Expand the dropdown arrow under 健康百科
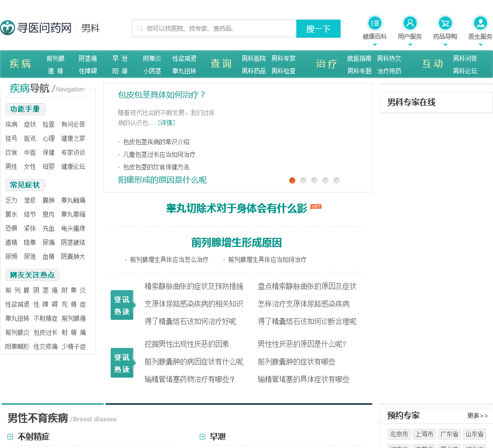 tap(375, 45)
